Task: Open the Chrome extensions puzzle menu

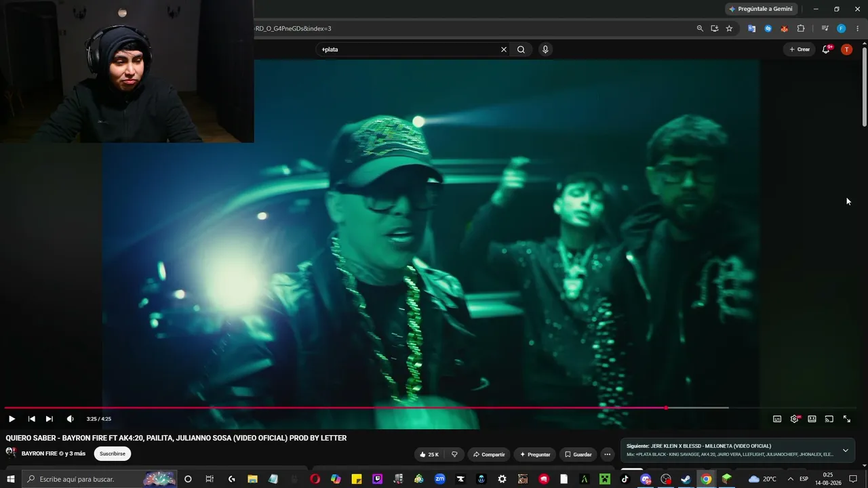Action: [x=801, y=28]
